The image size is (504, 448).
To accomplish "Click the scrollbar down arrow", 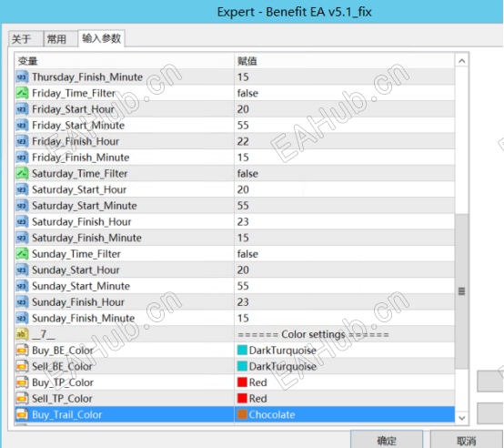I will (x=462, y=418).
